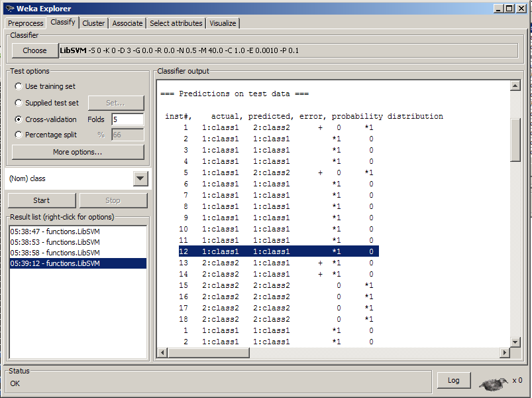This screenshot has height=398, width=532.
Task: Select Cross-validation test option
Action: pyautogui.click(x=19, y=119)
